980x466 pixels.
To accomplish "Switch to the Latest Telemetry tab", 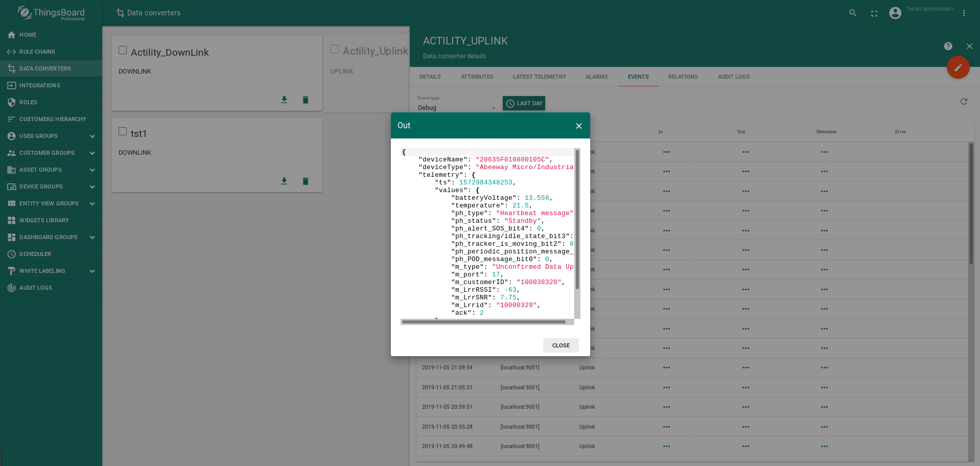I will pyautogui.click(x=540, y=77).
